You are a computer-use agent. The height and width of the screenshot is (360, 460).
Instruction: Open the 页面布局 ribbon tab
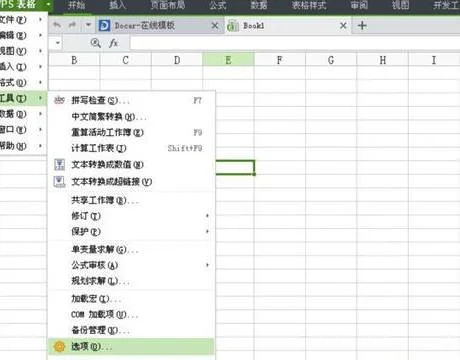point(168,5)
